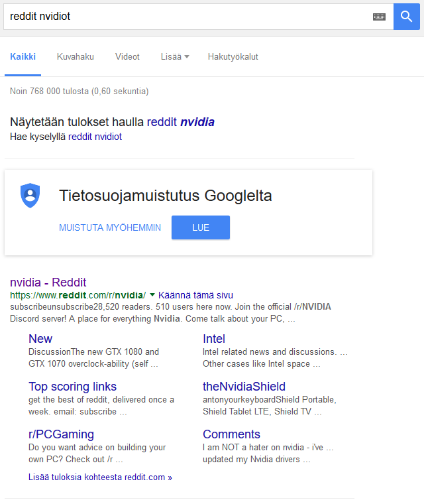Switch to the Kuvahaku tab
This screenshot has height=504, width=424.
pyautogui.click(x=76, y=57)
